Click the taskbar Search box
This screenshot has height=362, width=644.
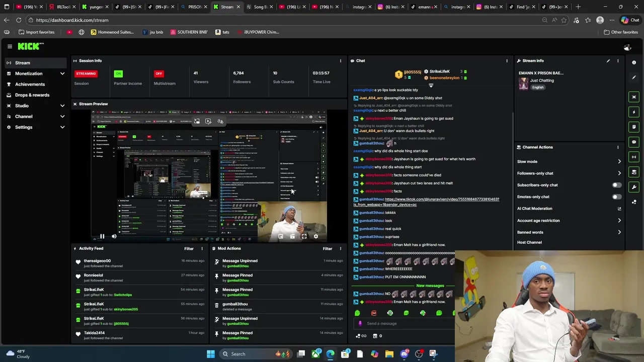tap(256, 354)
